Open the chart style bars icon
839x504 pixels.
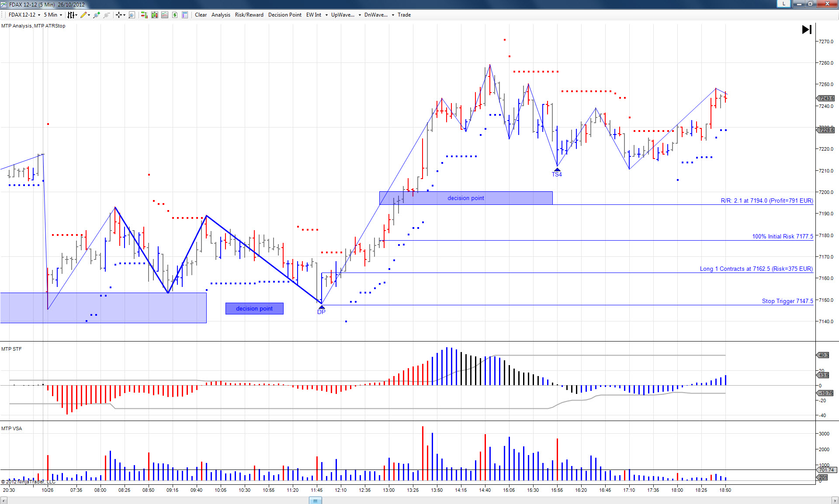click(x=70, y=15)
